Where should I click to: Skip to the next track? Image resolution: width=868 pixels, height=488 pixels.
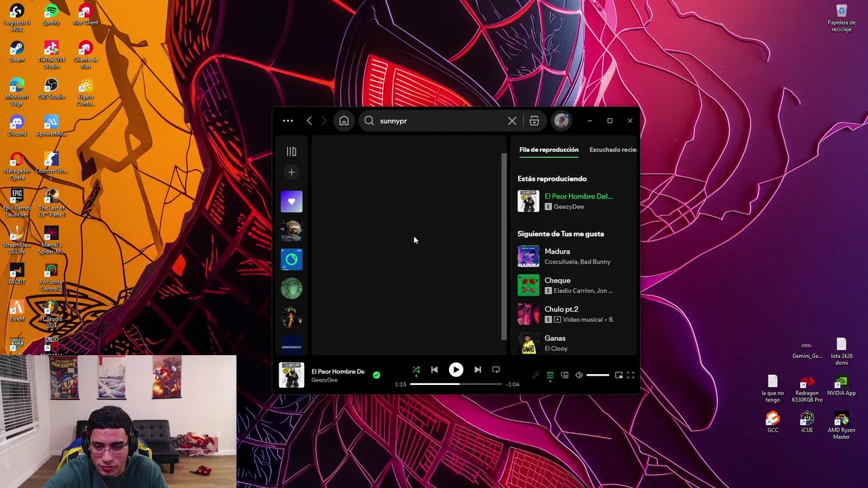tap(477, 370)
